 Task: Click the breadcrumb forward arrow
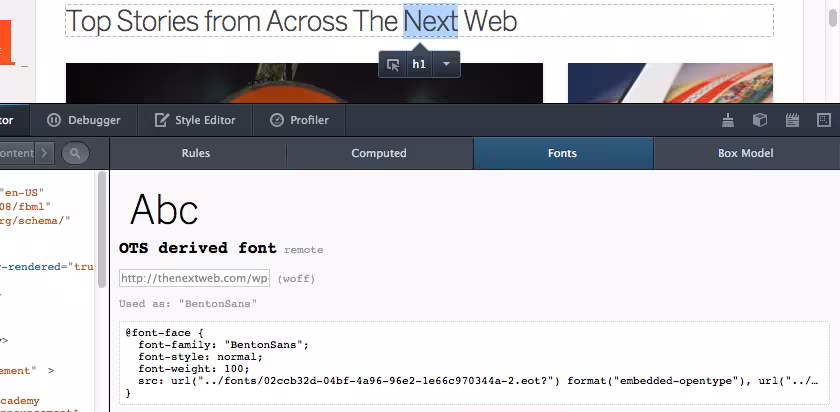tap(44, 153)
